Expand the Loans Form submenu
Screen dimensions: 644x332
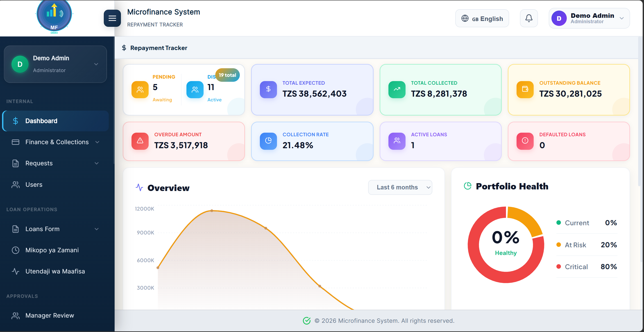(55, 229)
